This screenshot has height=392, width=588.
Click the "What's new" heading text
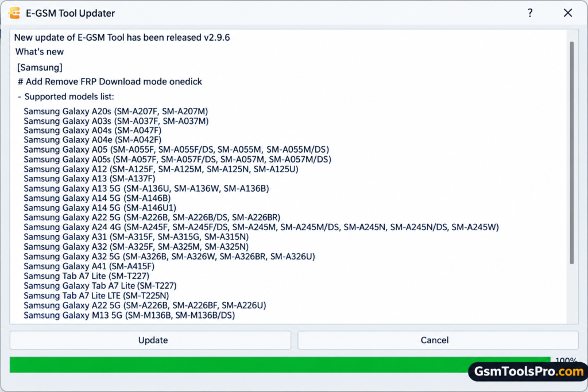click(40, 52)
